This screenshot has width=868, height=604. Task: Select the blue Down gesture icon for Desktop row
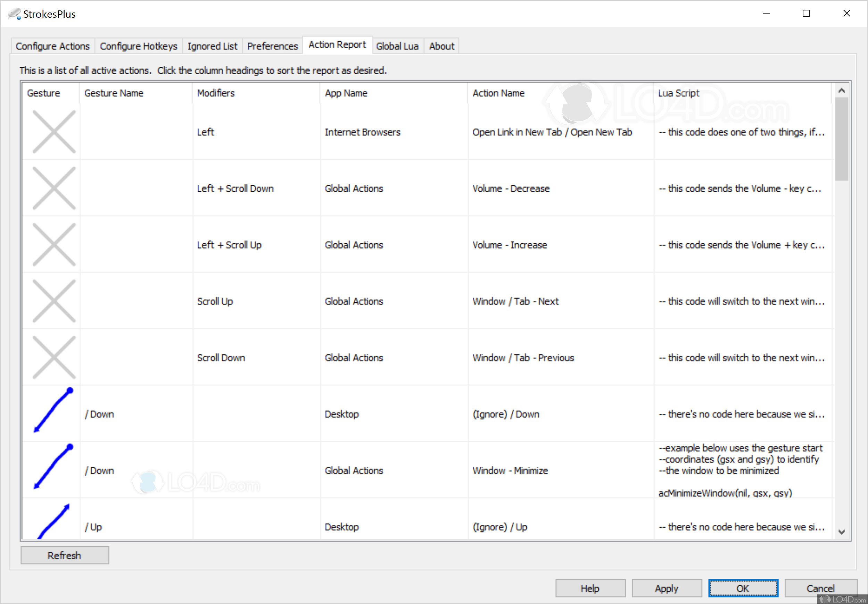(52, 411)
